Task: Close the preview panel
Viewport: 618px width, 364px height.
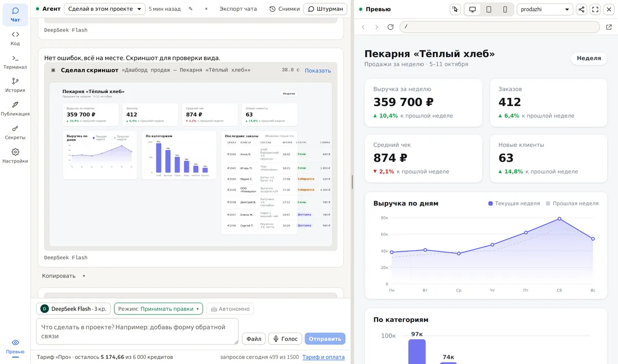Action: tap(609, 9)
